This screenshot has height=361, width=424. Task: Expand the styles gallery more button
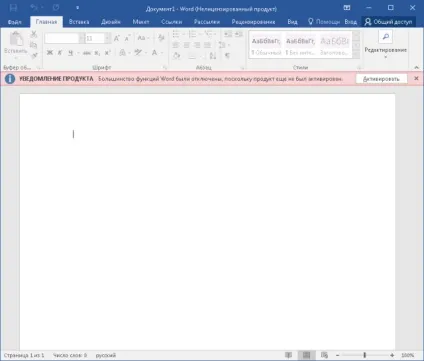click(x=356, y=55)
